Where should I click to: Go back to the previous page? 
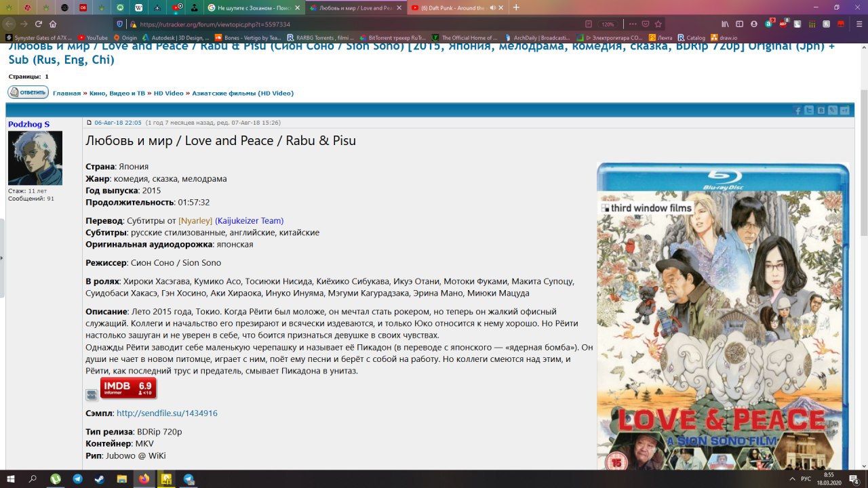9,24
